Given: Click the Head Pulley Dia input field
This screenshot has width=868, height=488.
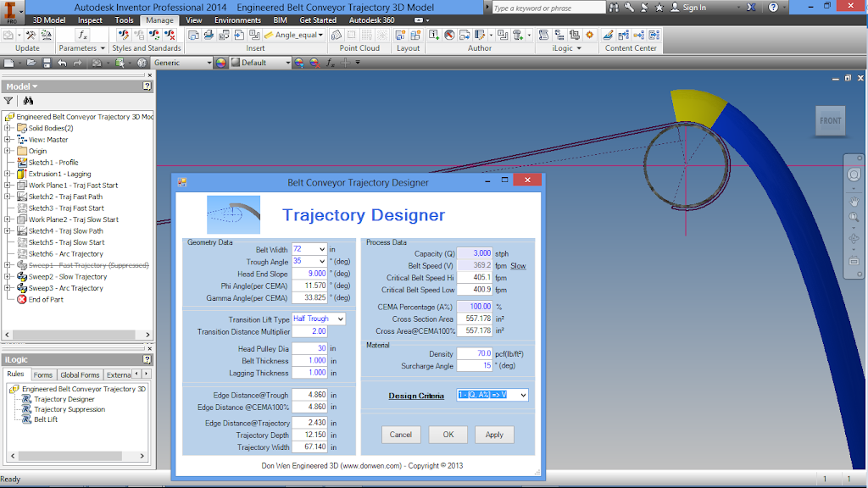Looking at the screenshot, I should coord(309,348).
